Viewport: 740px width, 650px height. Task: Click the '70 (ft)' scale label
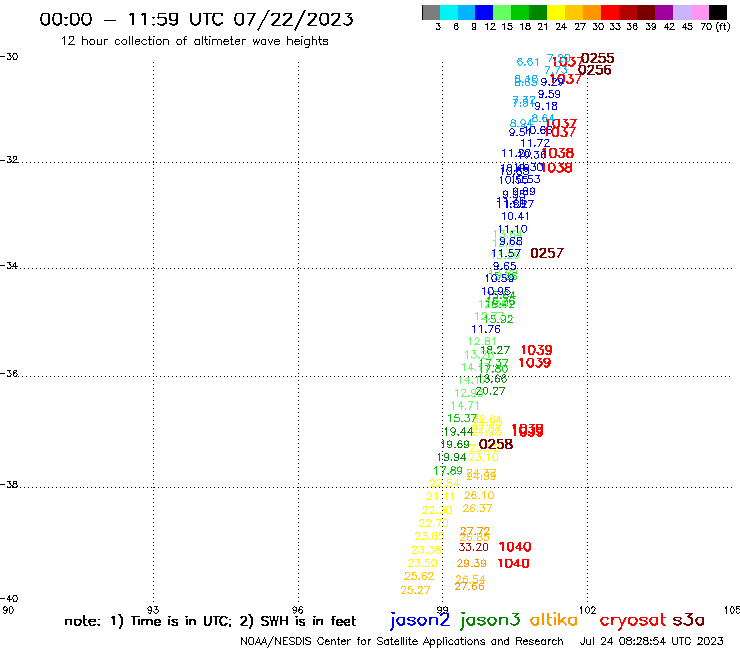715,27
